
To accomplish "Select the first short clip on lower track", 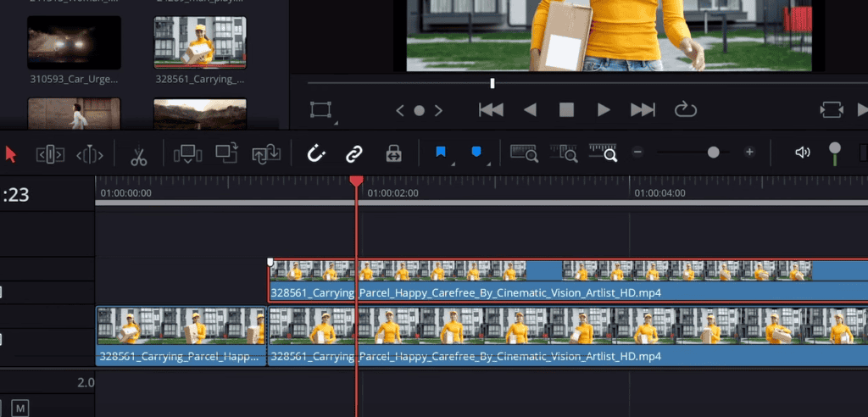I will tap(181, 336).
